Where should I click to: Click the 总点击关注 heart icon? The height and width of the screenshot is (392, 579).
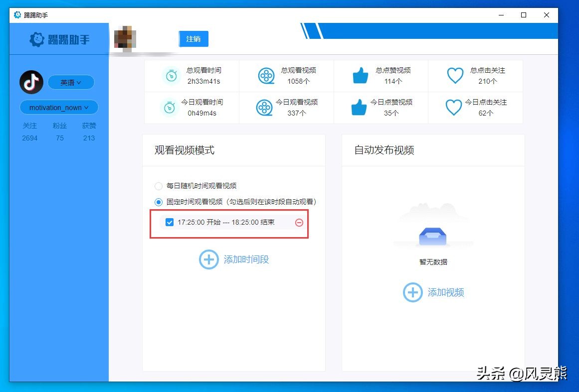coord(455,76)
